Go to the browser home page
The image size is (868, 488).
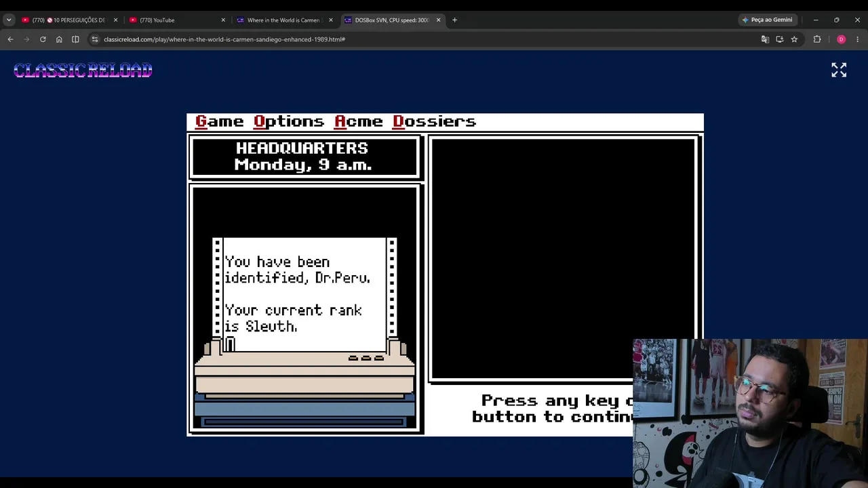59,39
